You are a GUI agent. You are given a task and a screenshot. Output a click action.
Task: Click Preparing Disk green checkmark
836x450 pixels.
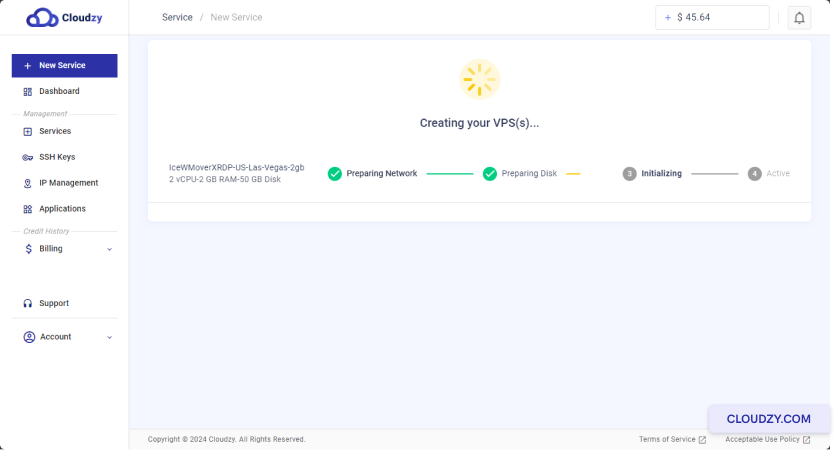[489, 174]
